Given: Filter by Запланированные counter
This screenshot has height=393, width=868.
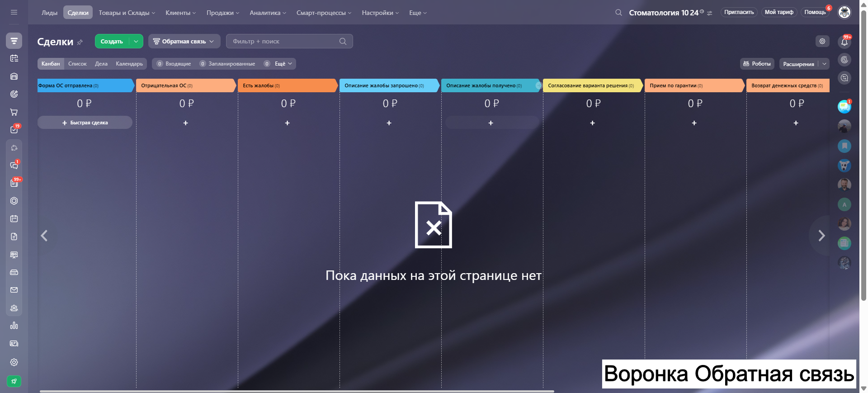Looking at the screenshot, I should click(227, 64).
